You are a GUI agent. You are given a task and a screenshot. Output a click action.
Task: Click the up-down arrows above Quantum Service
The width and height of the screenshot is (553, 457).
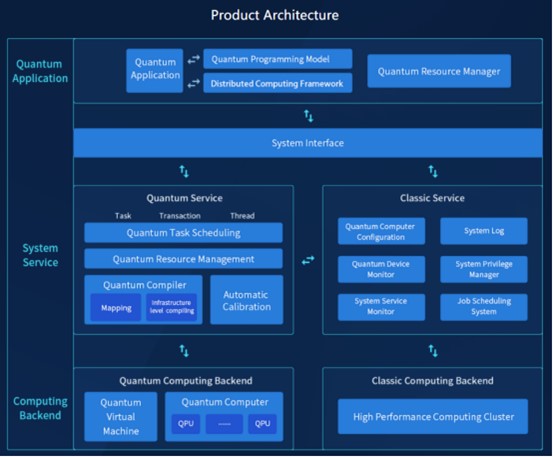coord(184,171)
